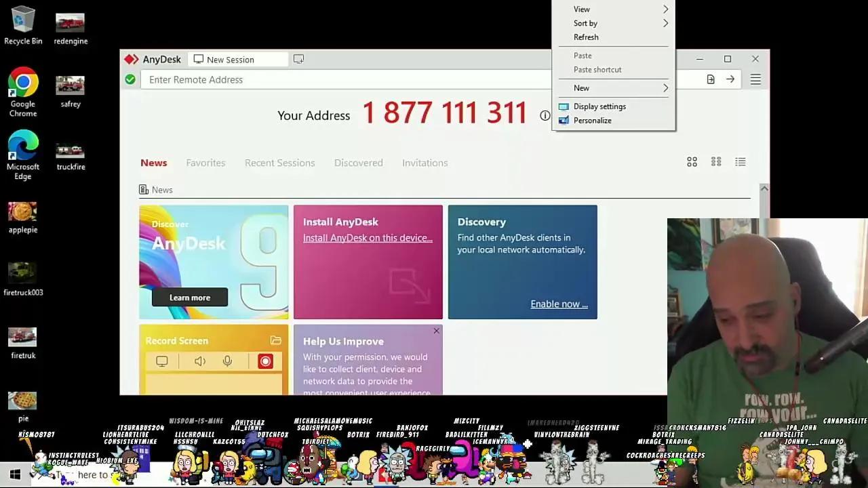This screenshot has height=488, width=868.
Task: Click the microphone icon in the Record Screen card
Action: (x=227, y=361)
